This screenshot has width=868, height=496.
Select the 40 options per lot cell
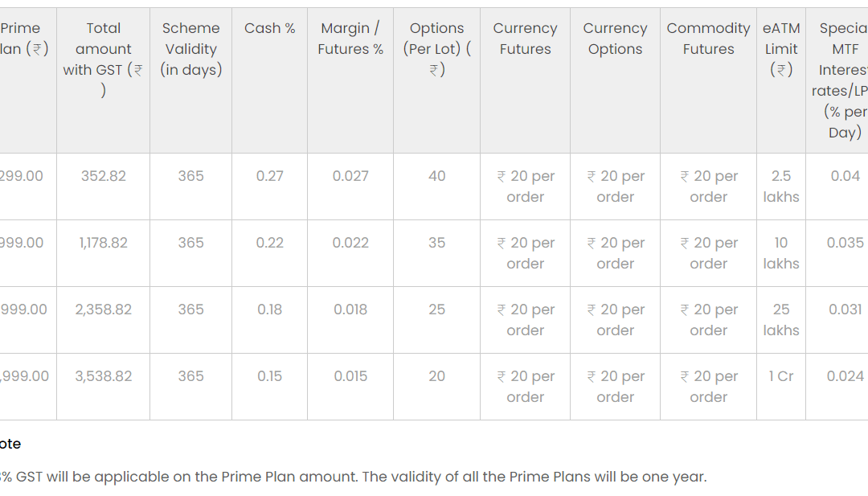pyautogui.click(x=436, y=176)
